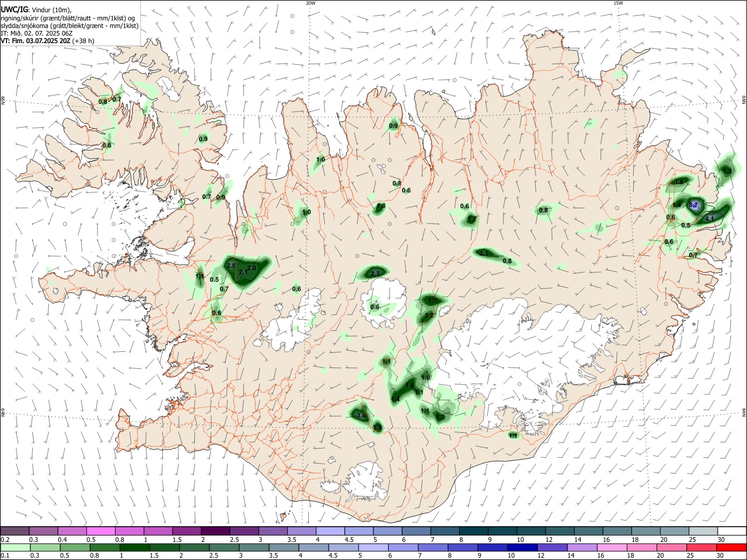Click the 2.0 precipitation value in the west

(x=252, y=268)
